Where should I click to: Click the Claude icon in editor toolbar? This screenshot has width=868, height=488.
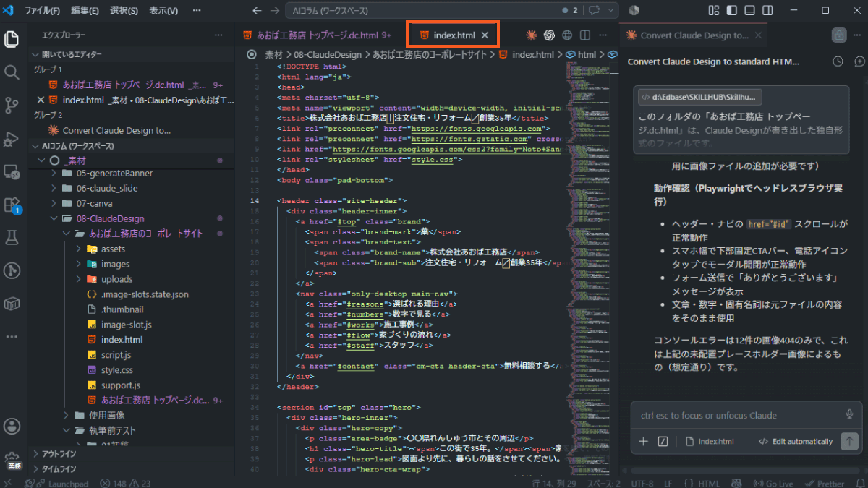(x=531, y=35)
